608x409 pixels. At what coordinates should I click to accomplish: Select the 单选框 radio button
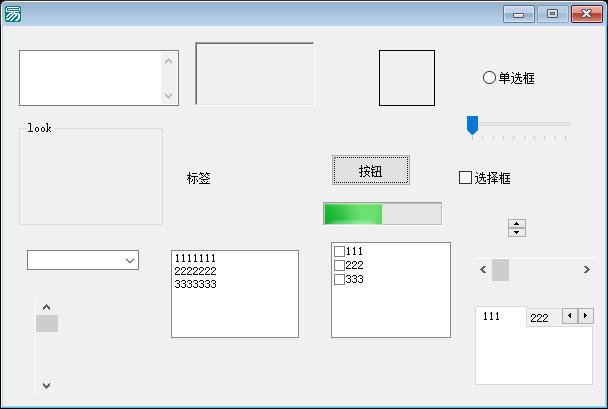coord(489,78)
